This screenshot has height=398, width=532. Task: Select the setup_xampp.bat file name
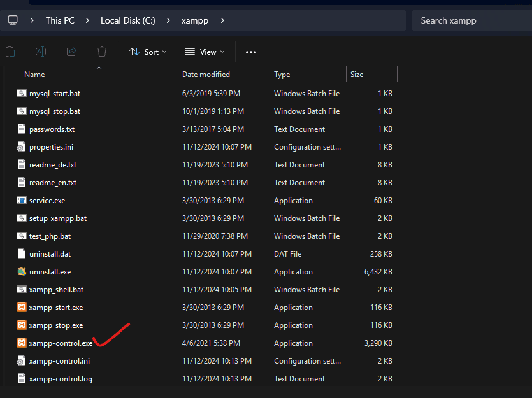[58, 218]
